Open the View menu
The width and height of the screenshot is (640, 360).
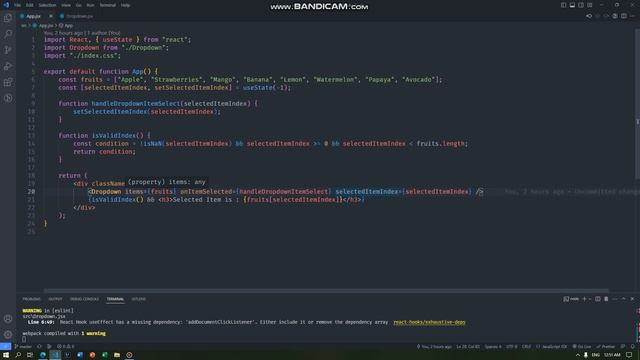(x=66, y=5)
